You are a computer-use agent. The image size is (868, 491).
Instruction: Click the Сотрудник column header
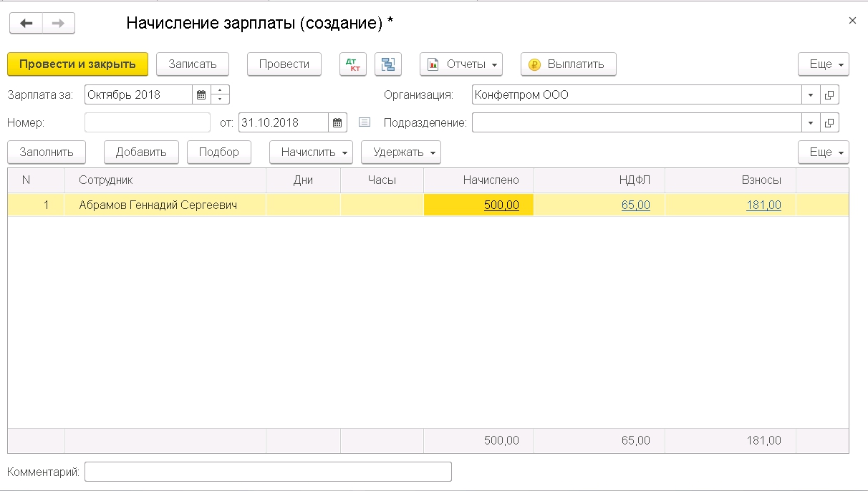(165, 180)
